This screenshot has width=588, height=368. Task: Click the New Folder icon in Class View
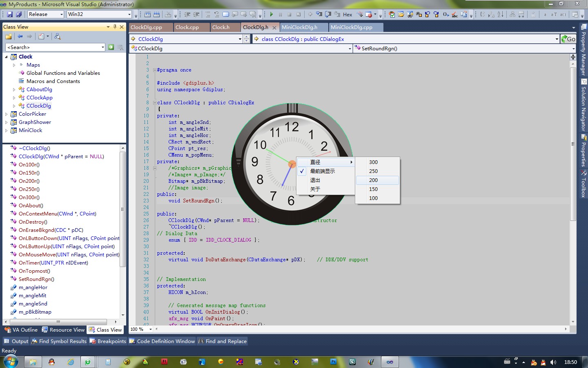(x=9, y=36)
